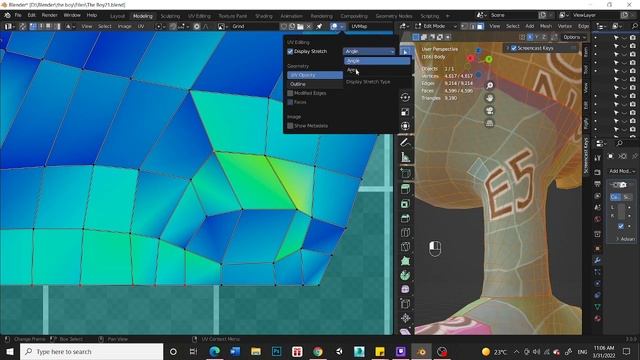
Task: Open Photoshop from the taskbar
Action: coord(276,351)
